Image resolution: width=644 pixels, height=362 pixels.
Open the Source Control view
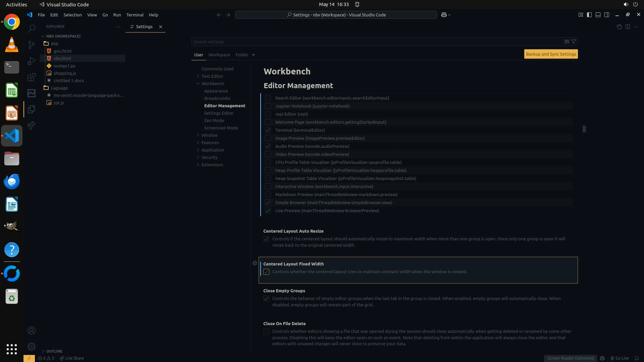point(32,45)
